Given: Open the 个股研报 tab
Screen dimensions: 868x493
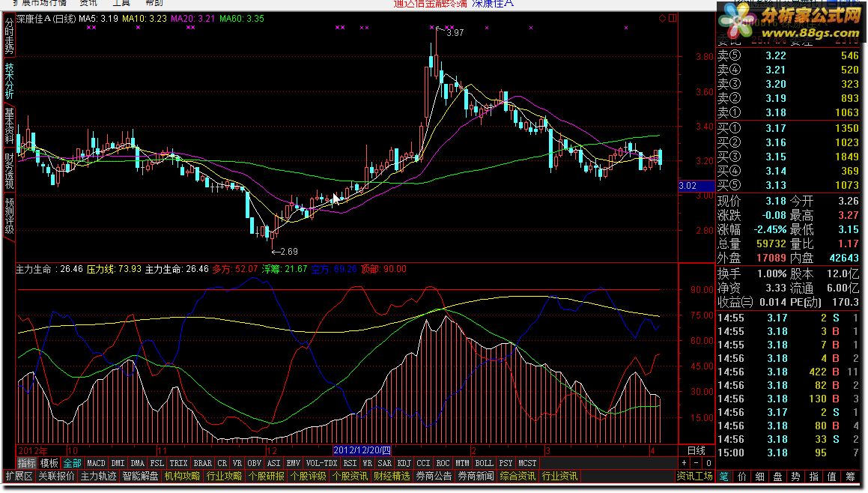Looking at the screenshot, I should pyautogui.click(x=267, y=477).
